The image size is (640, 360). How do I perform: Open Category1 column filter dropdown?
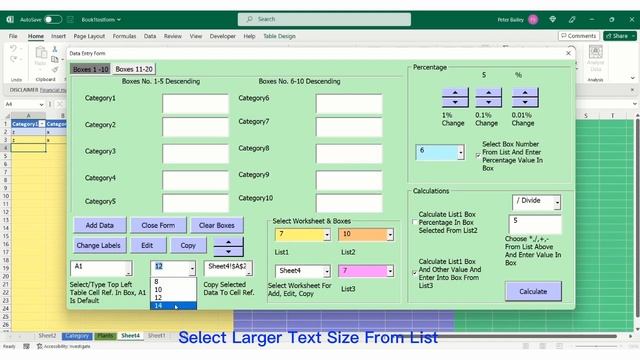click(x=42, y=124)
